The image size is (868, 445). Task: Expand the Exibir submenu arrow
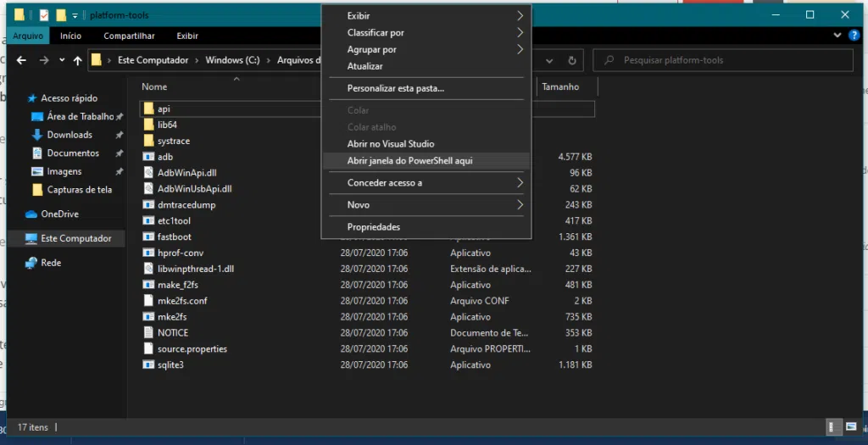tap(520, 15)
